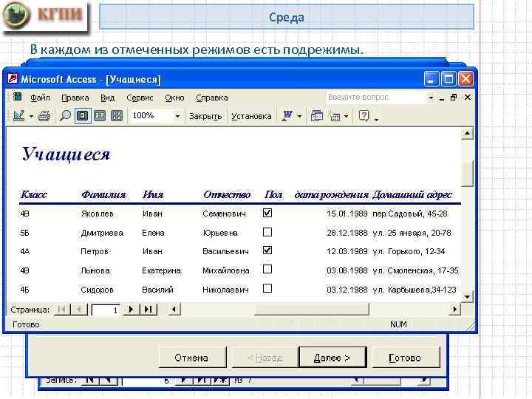Click the Установка toolbar button
This screenshot has width=532, height=399.
coord(251,117)
